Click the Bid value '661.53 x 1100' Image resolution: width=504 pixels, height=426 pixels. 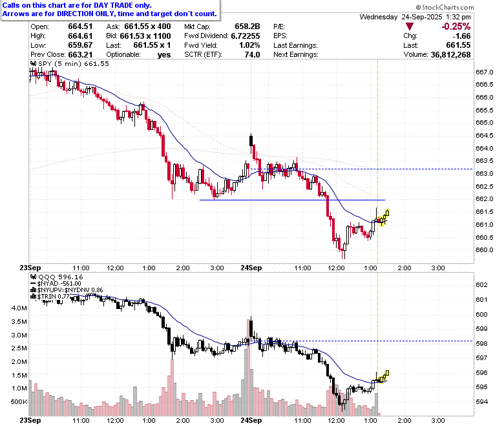[x=145, y=36]
